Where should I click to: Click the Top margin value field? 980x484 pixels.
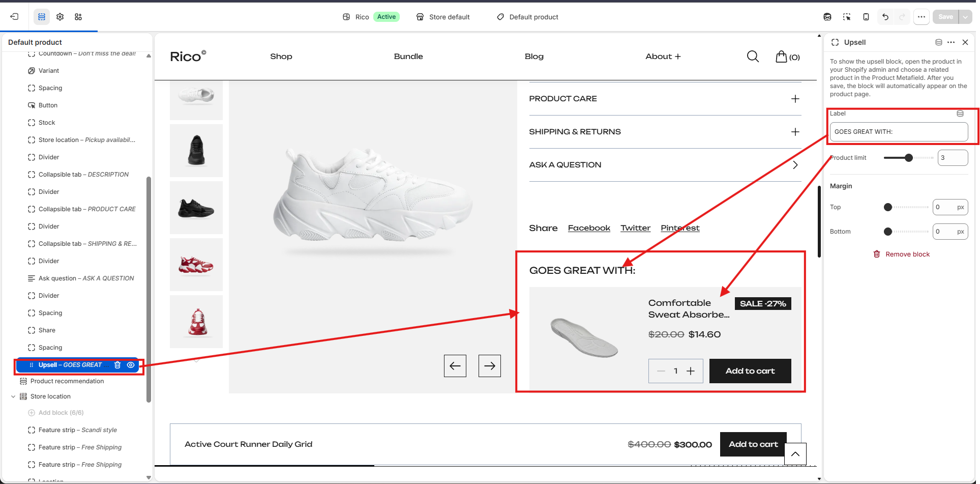950,207
